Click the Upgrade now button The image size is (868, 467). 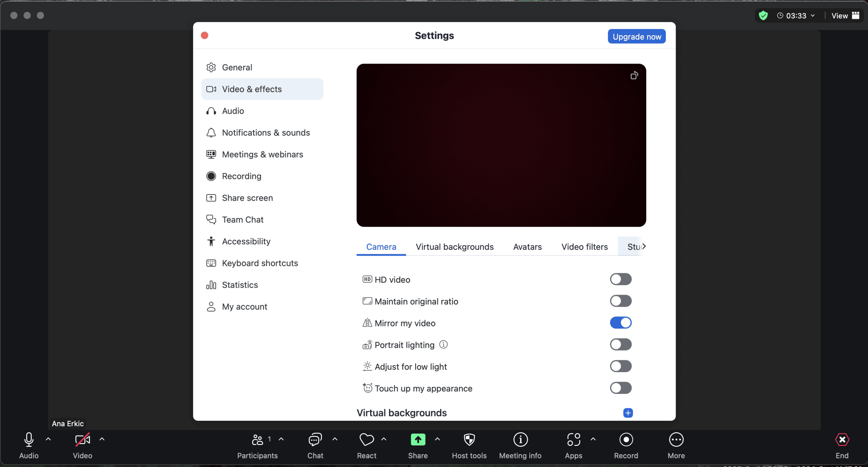(x=637, y=36)
